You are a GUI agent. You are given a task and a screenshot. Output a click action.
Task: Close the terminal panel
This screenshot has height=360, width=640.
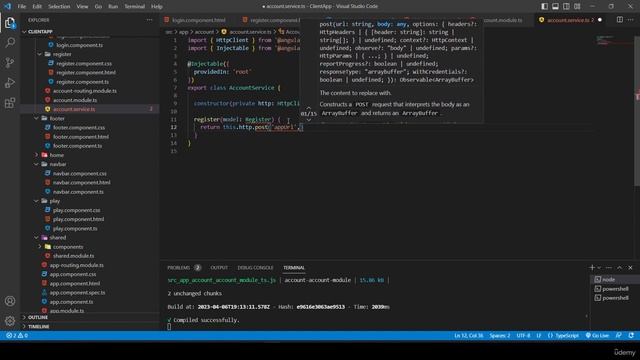coord(631,267)
